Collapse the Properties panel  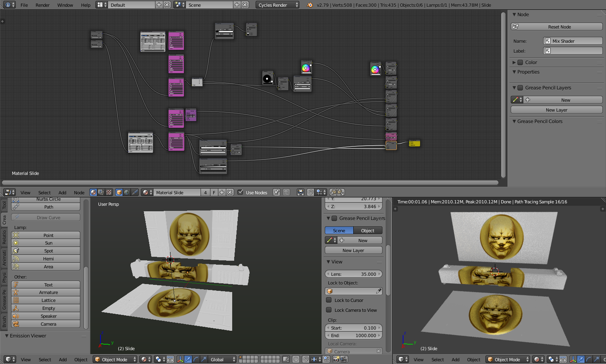point(514,72)
